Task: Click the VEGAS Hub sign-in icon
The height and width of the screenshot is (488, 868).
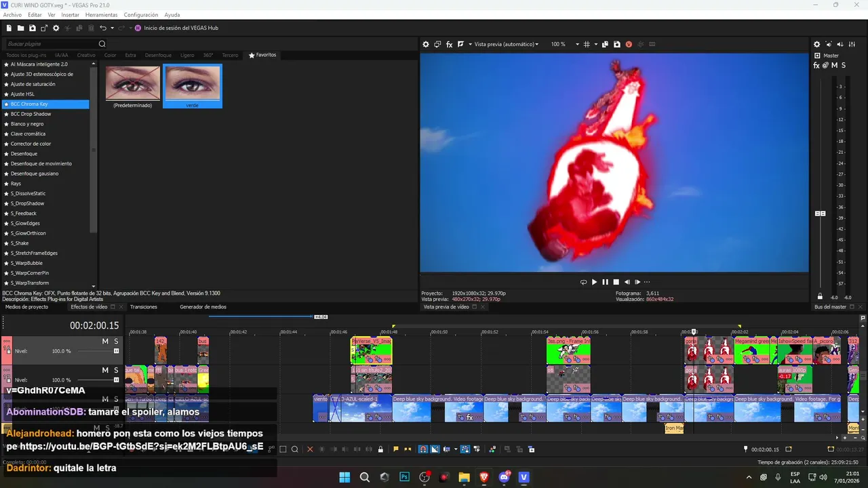Action: pyautogui.click(x=138, y=28)
